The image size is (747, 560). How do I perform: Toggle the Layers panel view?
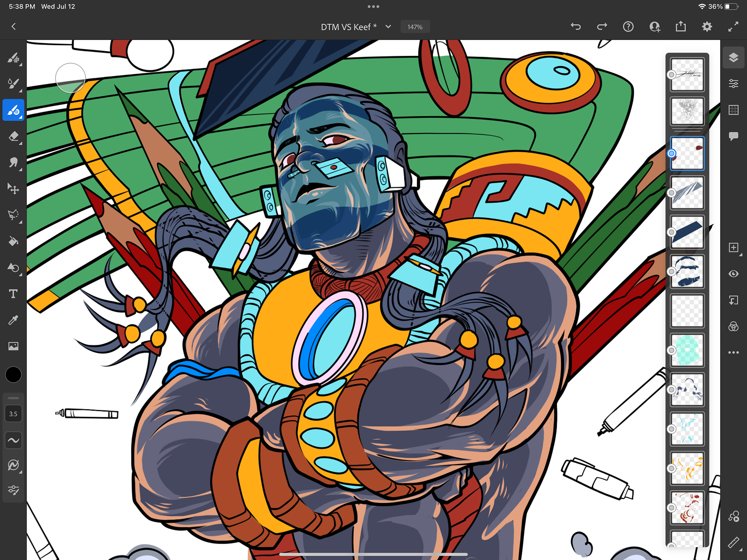click(733, 58)
